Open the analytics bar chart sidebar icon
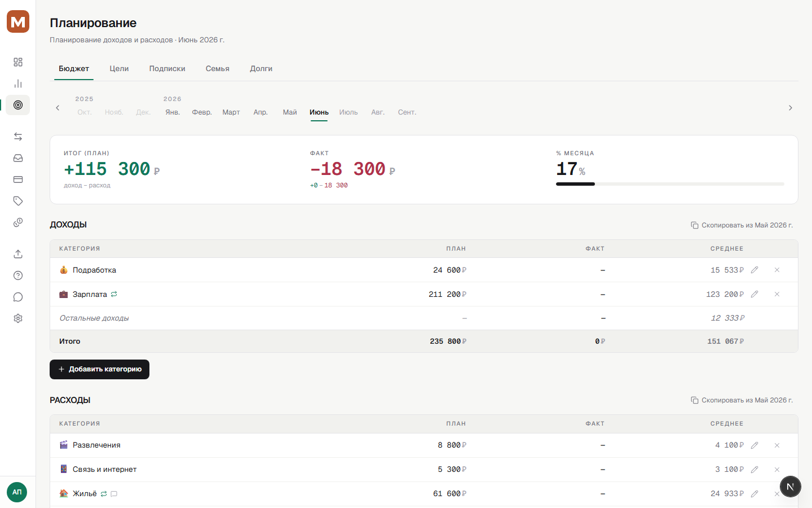This screenshot has width=812, height=508. [18, 84]
